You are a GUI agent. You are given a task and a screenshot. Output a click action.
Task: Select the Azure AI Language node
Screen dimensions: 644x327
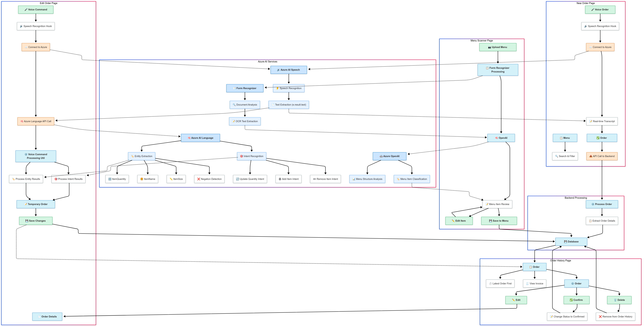(x=200, y=138)
